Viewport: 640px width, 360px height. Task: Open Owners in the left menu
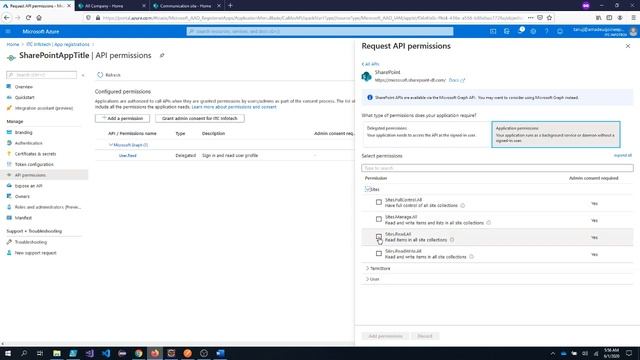pos(22,196)
